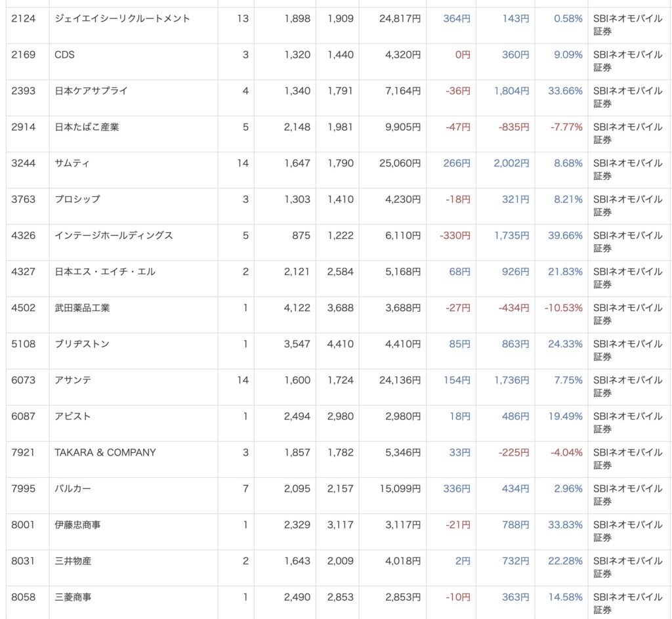Viewport: 672px width, 619px height.
Task: Click CDS company name
Action: pyautogui.click(x=64, y=55)
